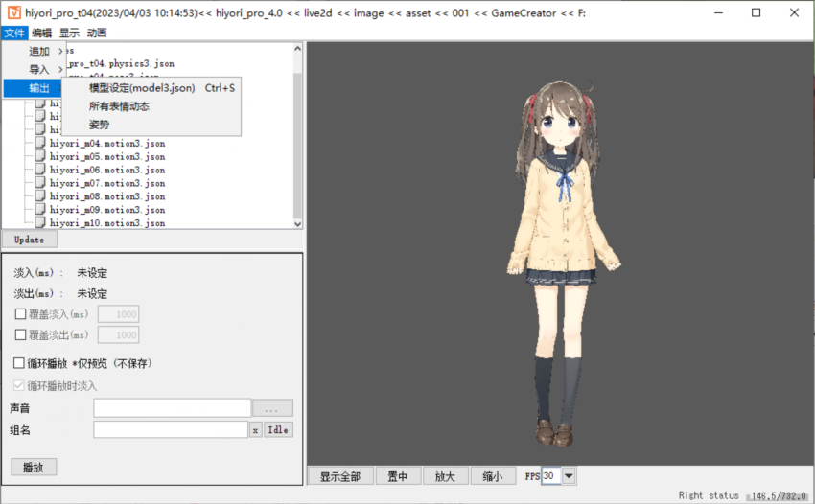Select hiyori_m09.motion3.json in the tree

[x=107, y=210]
